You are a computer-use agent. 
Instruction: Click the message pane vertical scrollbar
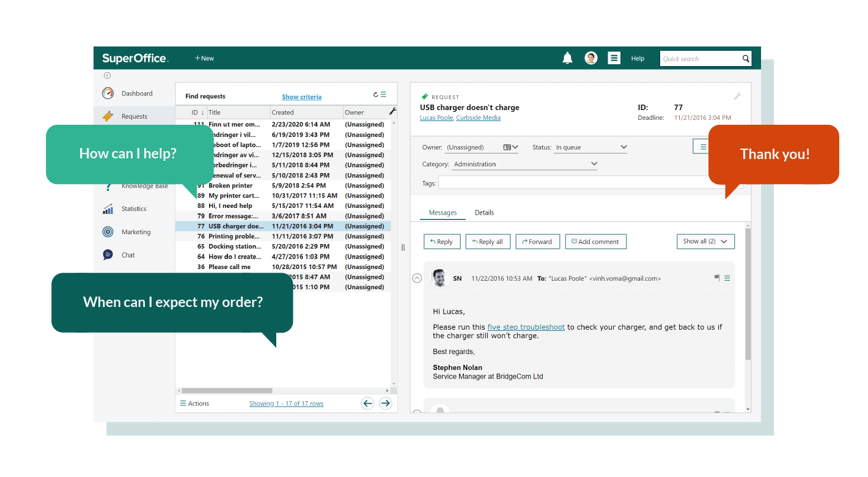(748, 294)
